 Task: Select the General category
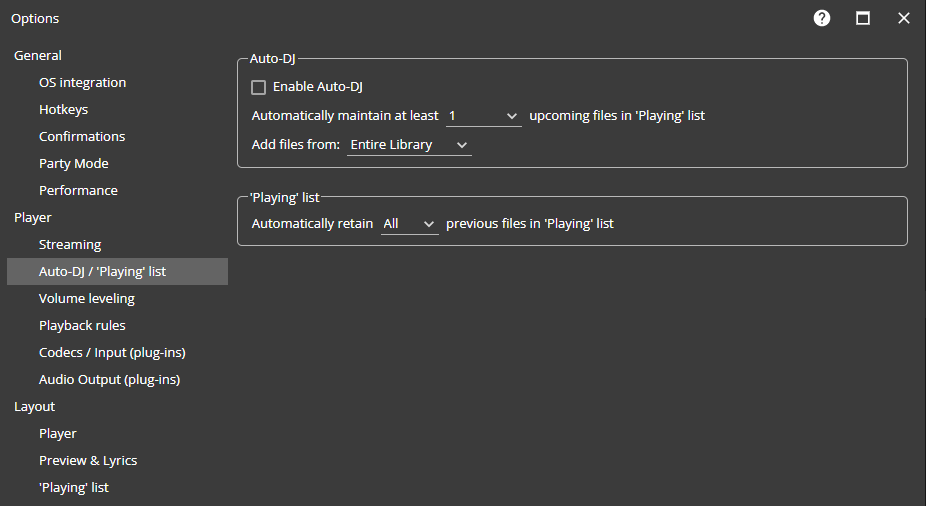(38, 56)
